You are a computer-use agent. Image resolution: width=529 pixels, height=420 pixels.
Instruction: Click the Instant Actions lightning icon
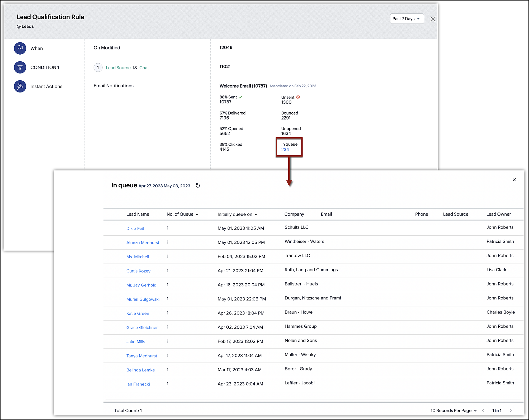pyautogui.click(x=20, y=86)
